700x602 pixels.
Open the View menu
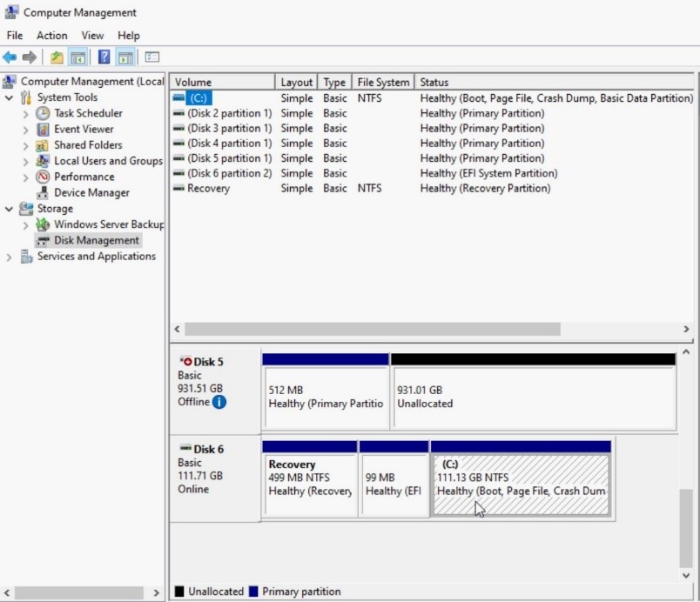pos(92,35)
